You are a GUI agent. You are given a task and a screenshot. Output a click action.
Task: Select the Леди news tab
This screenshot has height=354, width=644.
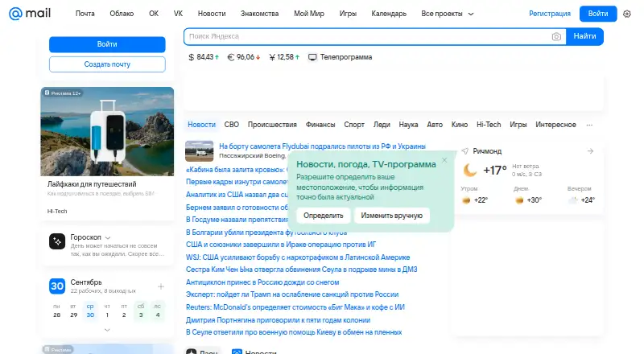tap(382, 125)
